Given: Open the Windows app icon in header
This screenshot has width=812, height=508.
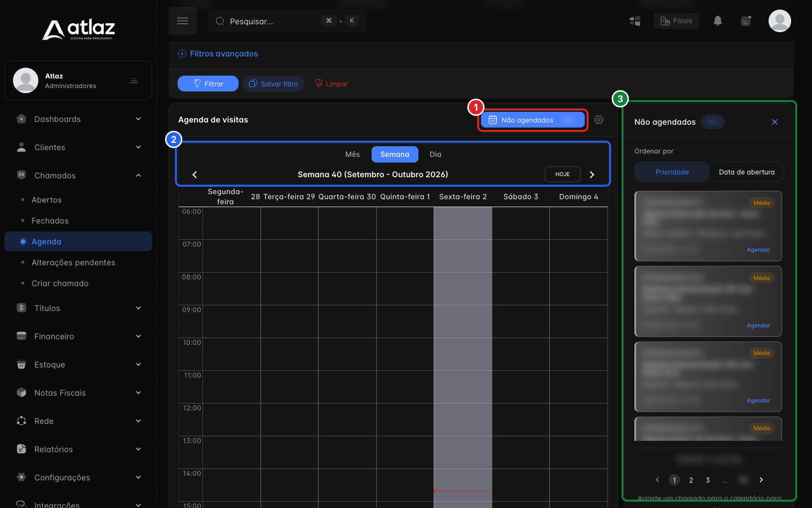Looking at the screenshot, I should (635, 21).
